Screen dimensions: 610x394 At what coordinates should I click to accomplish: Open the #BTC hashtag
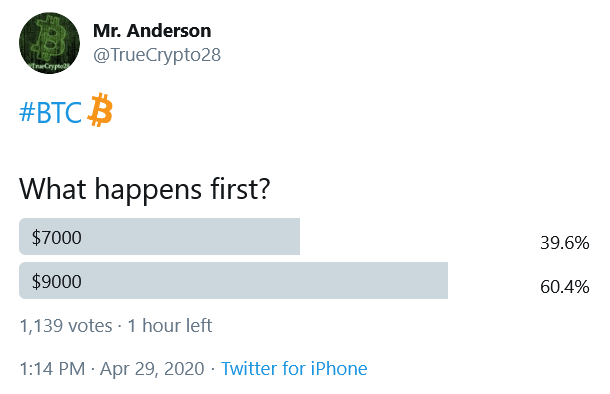[x=51, y=112]
